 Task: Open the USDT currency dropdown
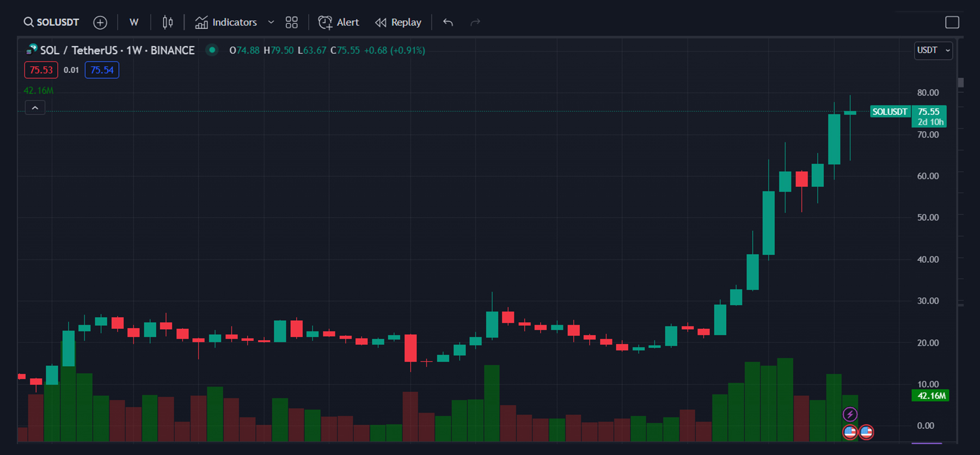click(933, 51)
